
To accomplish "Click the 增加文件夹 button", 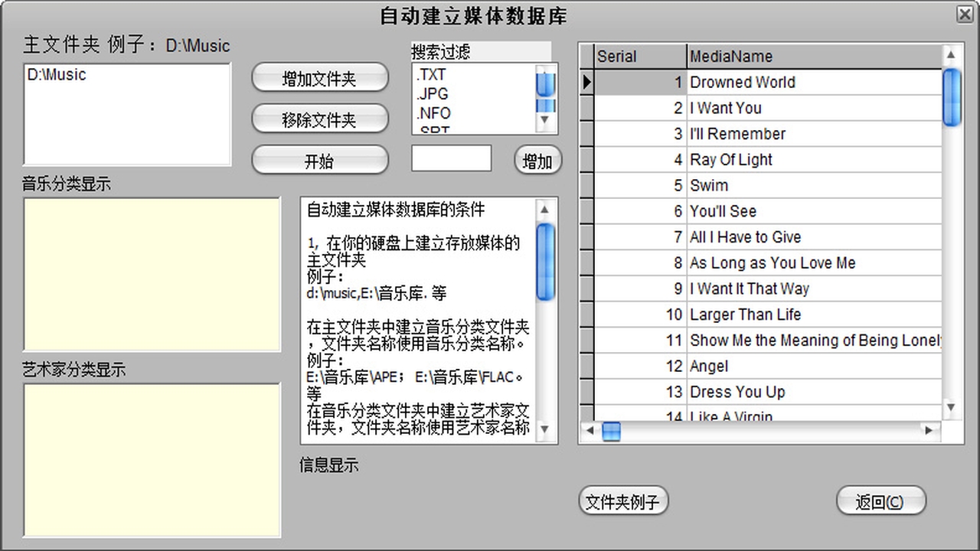I will click(x=319, y=77).
